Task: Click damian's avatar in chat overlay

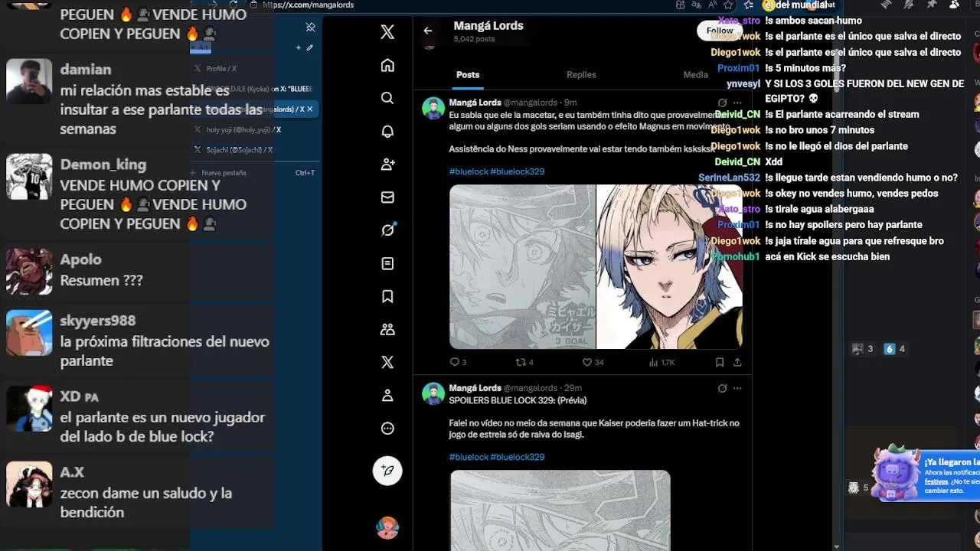Action: point(29,81)
